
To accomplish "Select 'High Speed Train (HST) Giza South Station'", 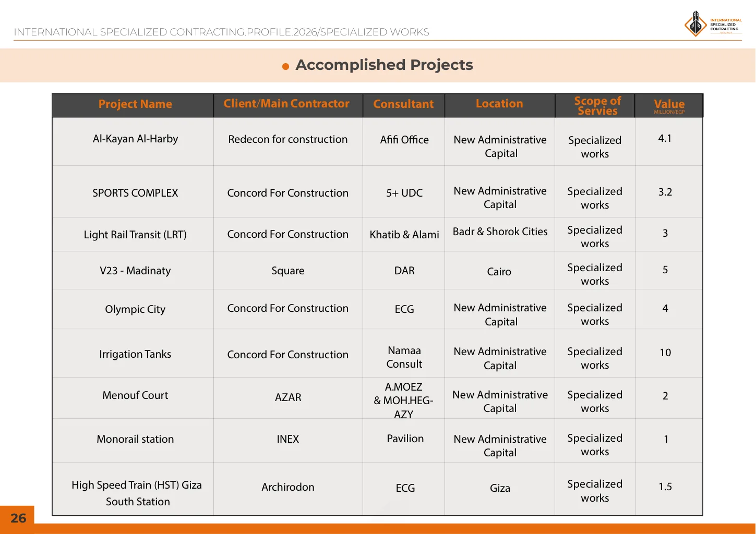I will click(x=137, y=493).
